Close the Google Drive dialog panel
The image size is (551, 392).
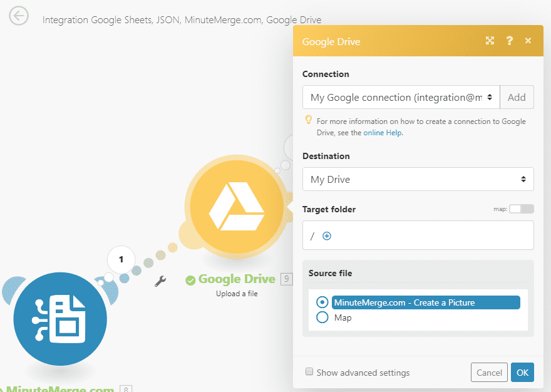click(x=528, y=41)
